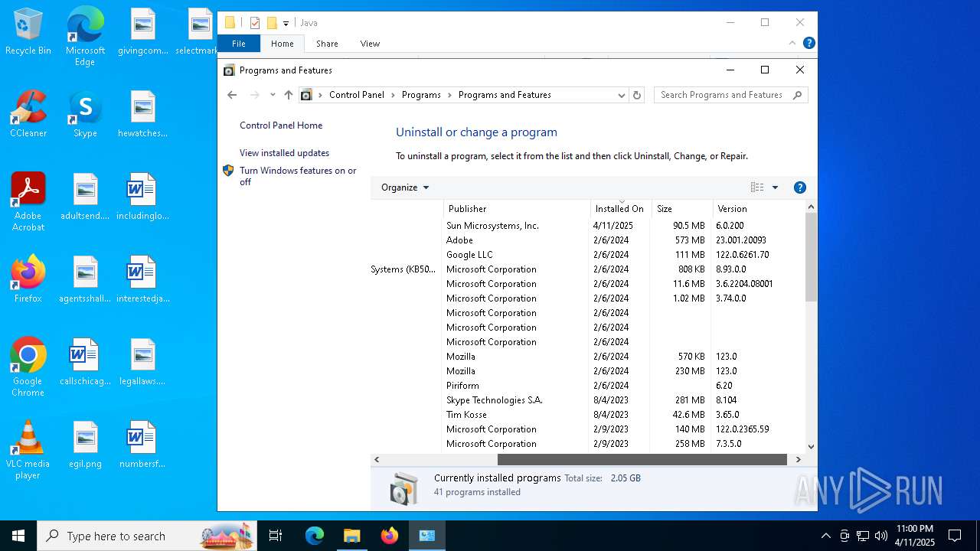
Task: Sort by the Version column header
Action: (758, 208)
